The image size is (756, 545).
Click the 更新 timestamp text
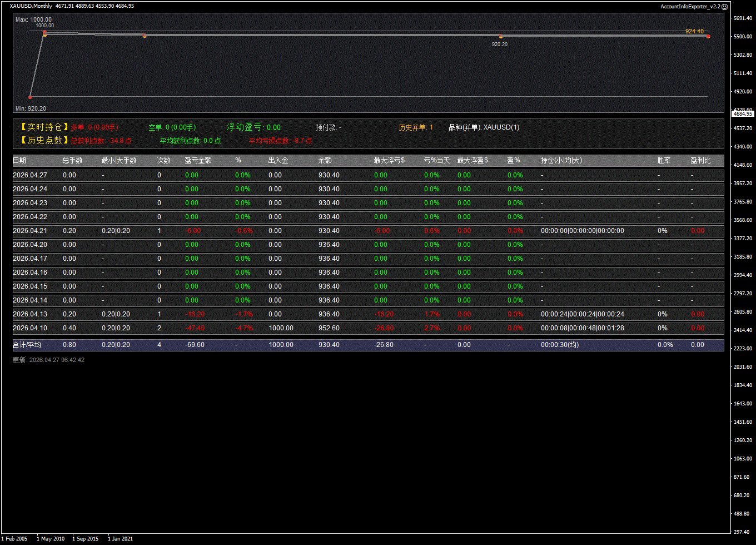(49, 360)
